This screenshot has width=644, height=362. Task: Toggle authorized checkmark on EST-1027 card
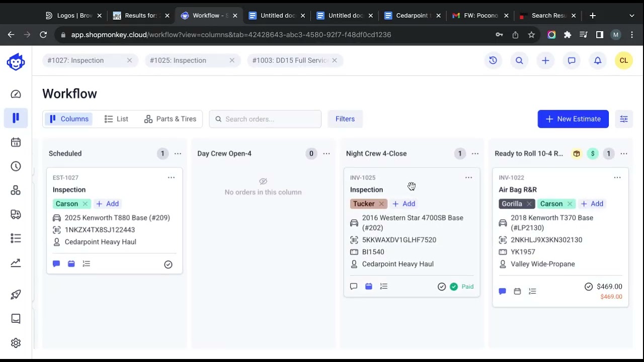(168, 264)
